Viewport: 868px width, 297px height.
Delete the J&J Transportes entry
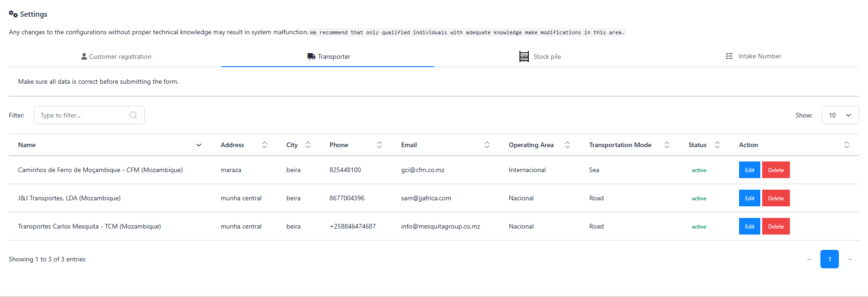click(776, 198)
